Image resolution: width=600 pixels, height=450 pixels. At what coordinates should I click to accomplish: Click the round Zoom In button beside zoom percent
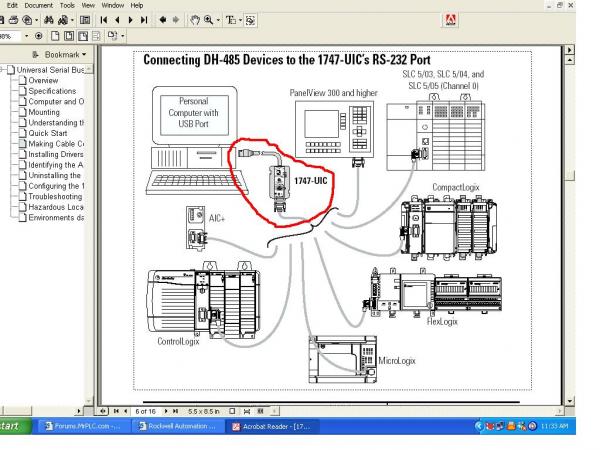tap(38, 36)
